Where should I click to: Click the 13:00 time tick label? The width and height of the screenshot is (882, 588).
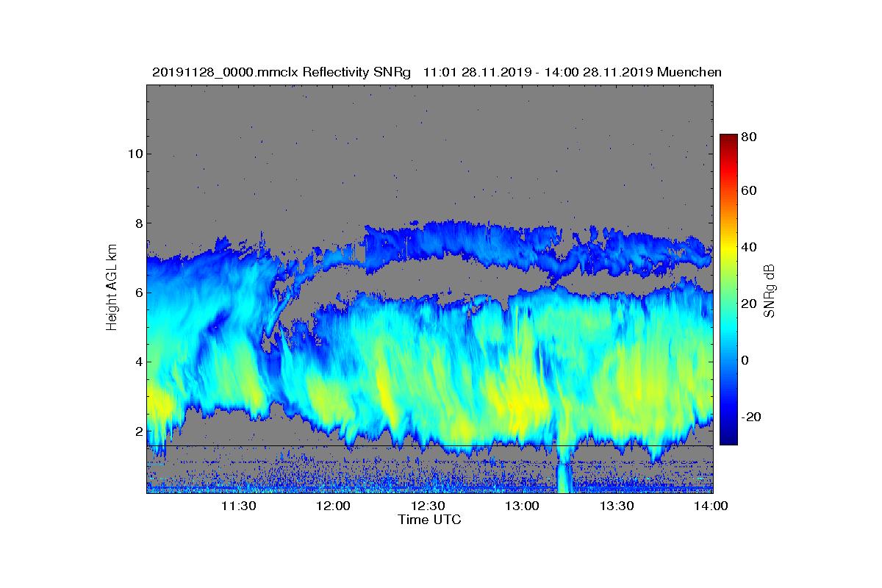pyautogui.click(x=523, y=506)
